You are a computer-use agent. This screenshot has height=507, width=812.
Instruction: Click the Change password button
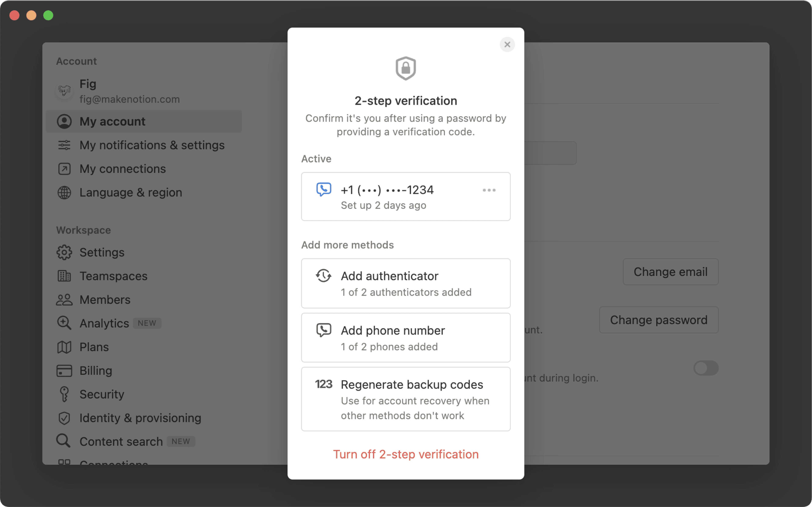(658, 320)
